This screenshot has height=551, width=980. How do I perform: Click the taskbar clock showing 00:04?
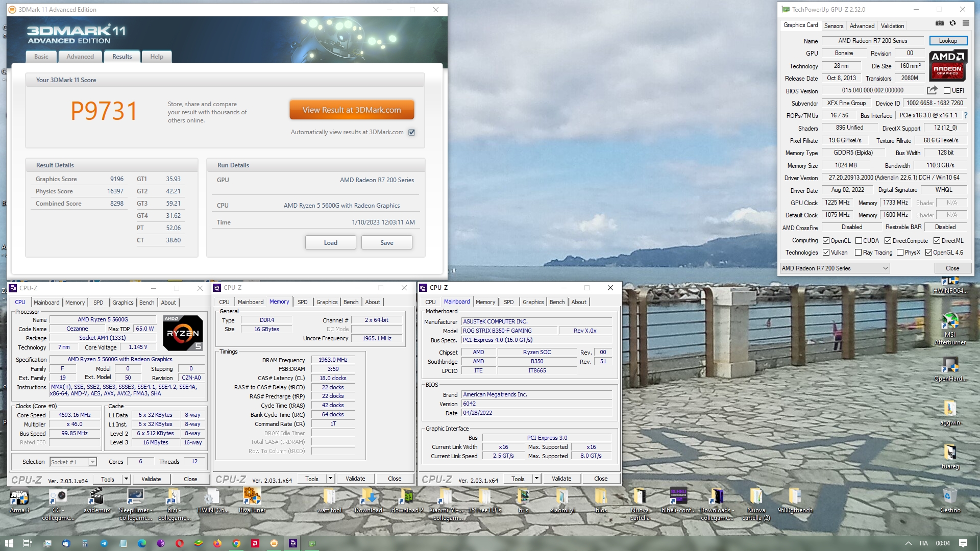[943, 543]
